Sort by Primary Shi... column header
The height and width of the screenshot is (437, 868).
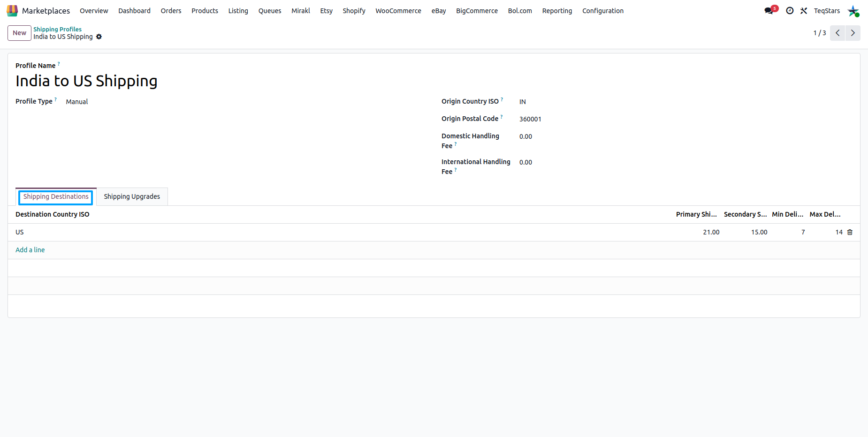pos(696,214)
